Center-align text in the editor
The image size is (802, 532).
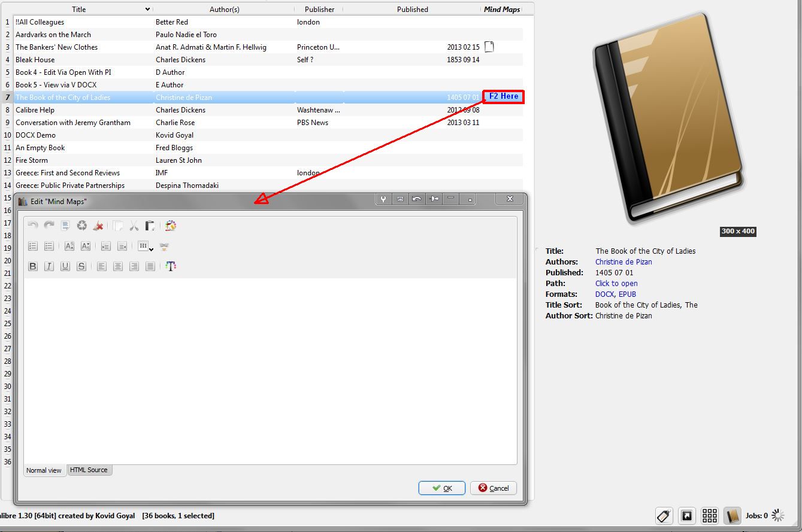[x=118, y=266]
